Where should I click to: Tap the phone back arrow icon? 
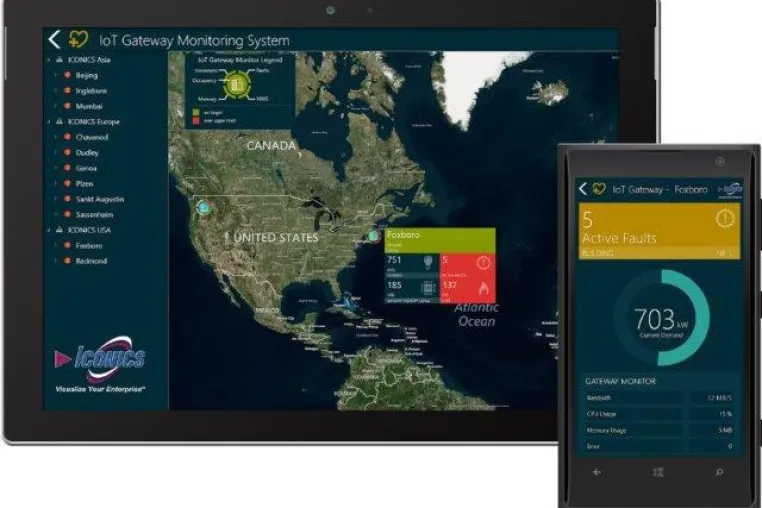click(583, 189)
